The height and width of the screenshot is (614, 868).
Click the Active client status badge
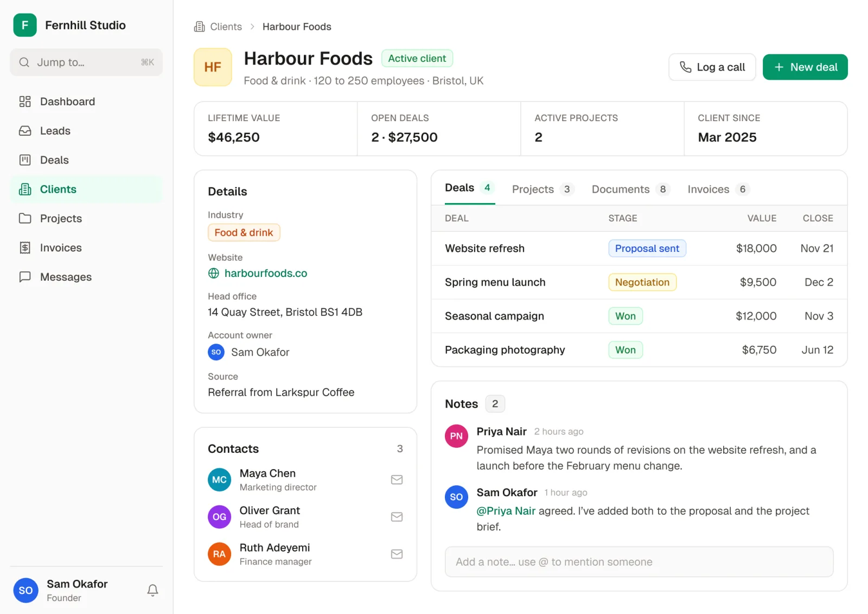coord(417,58)
